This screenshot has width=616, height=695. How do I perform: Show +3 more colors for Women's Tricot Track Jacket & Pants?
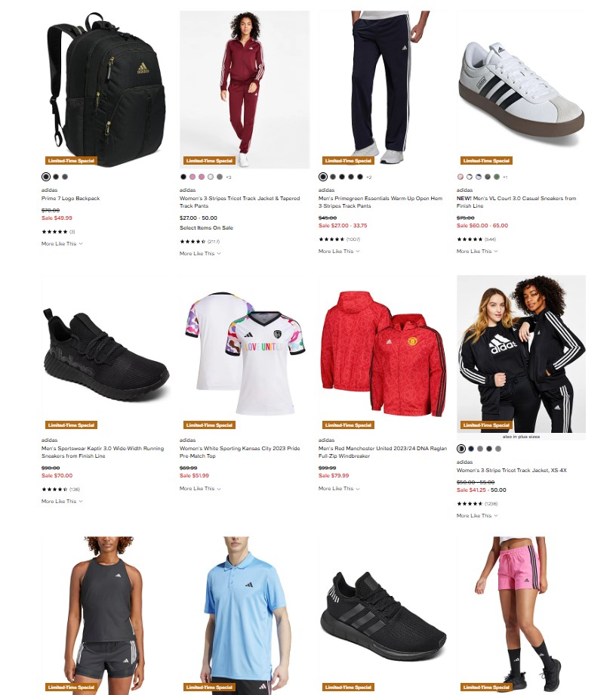click(229, 178)
